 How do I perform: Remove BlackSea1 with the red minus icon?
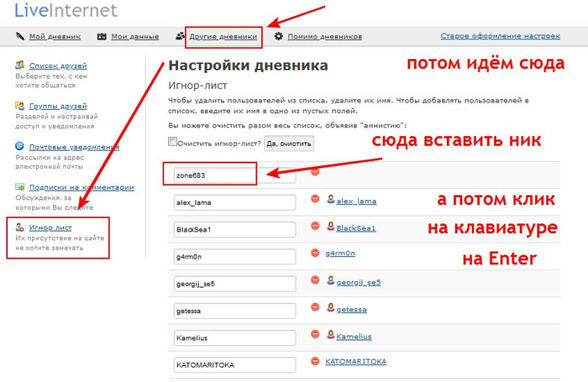coord(315,226)
